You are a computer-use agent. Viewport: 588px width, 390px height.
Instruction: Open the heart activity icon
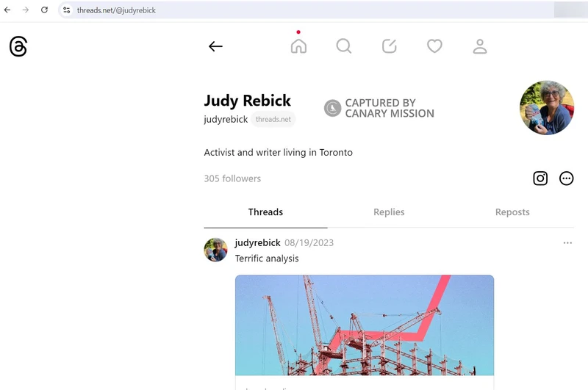[434, 46]
